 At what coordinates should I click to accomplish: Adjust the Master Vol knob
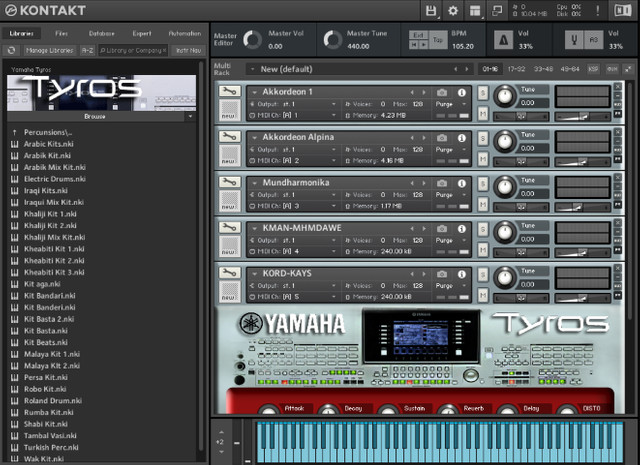pos(253,40)
